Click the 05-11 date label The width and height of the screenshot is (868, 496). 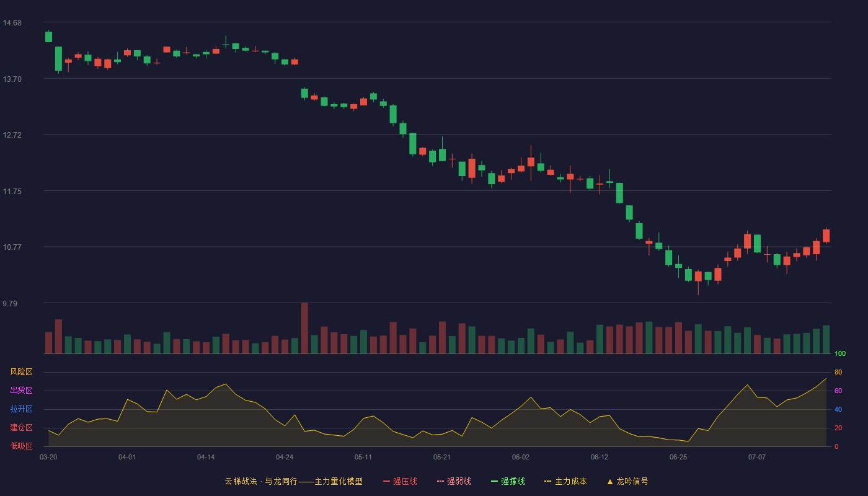point(363,457)
